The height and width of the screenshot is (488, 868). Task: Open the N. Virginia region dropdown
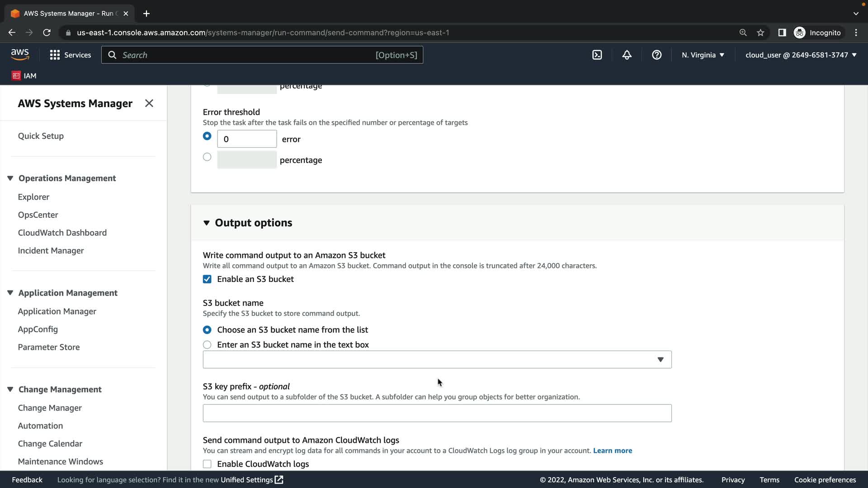pyautogui.click(x=703, y=55)
